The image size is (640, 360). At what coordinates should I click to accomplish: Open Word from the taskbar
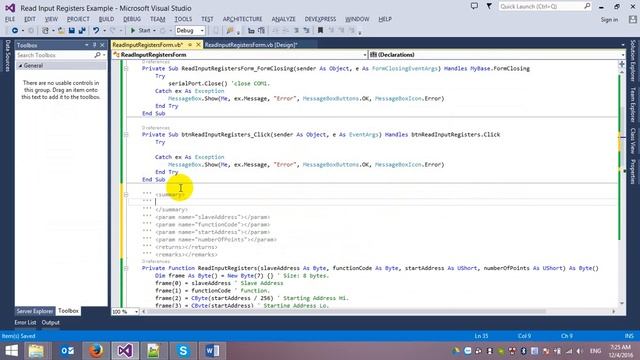[212, 351]
